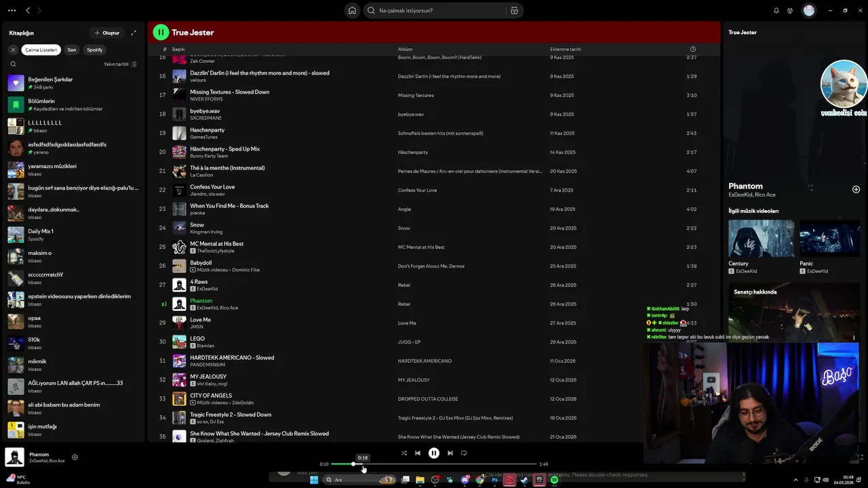Click the Oluştur create button
868x488 pixels.
pos(107,33)
